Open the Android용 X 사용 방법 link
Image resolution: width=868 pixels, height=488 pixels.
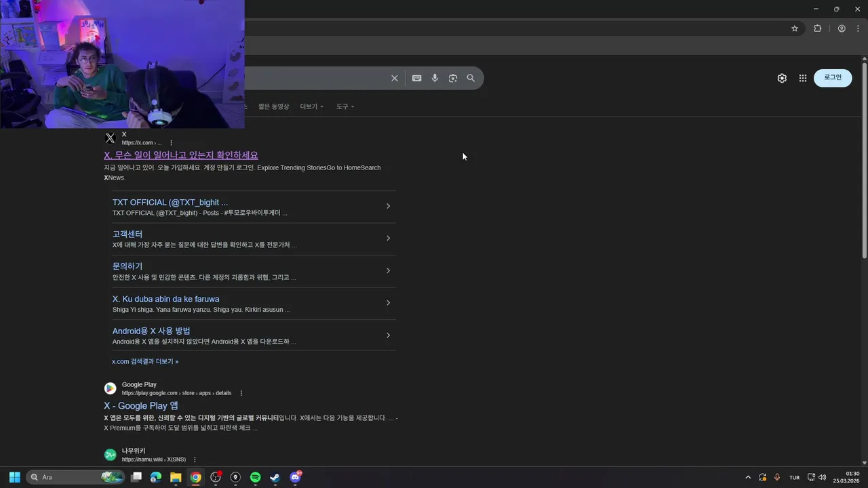tap(151, 331)
